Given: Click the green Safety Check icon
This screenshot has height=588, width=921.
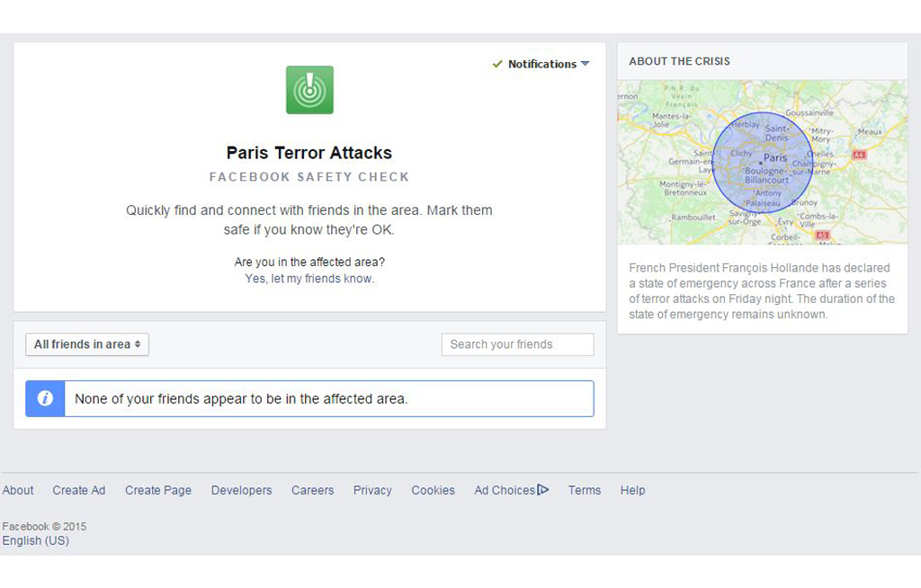Looking at the screenshot, I should [x=309, y=90].
